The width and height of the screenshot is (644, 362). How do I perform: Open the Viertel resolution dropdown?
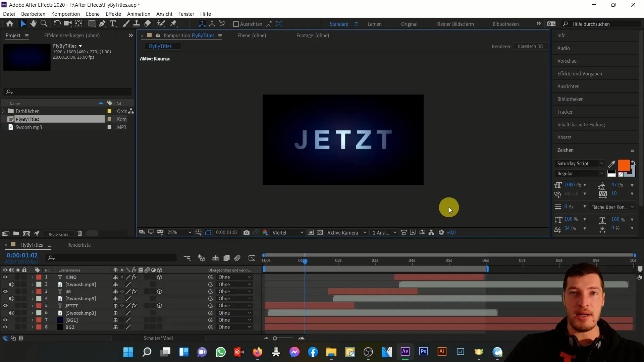point(288,233)
